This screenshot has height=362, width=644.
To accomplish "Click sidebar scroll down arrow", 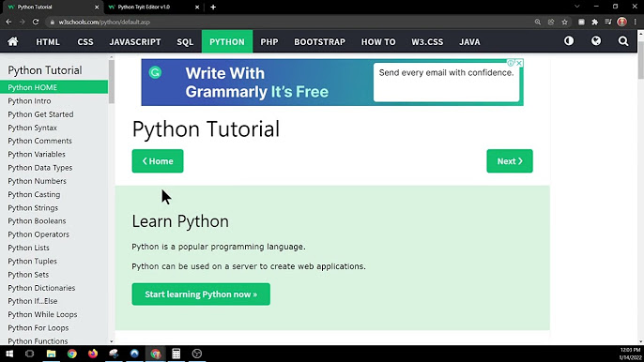I will click(112, 341).
